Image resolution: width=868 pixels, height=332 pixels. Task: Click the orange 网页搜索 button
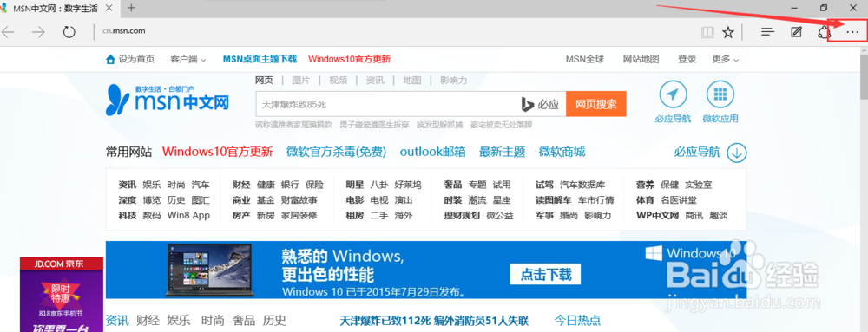596,104
